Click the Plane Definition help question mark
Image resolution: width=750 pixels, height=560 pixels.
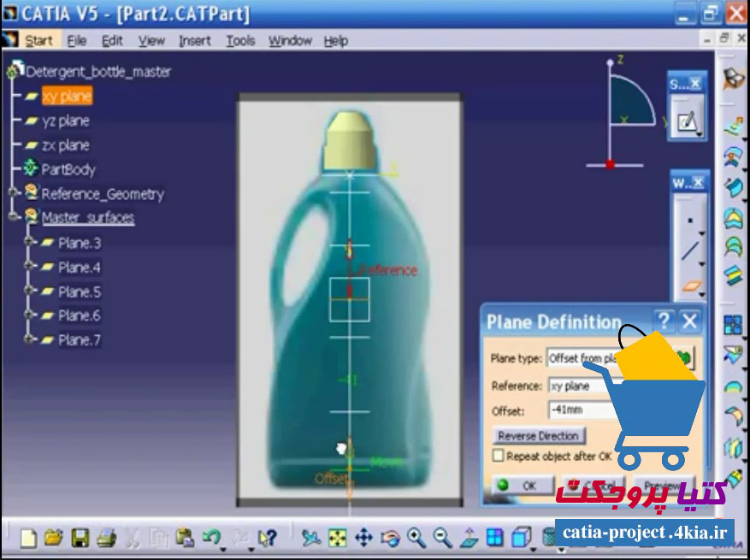(x=664, y=321)
